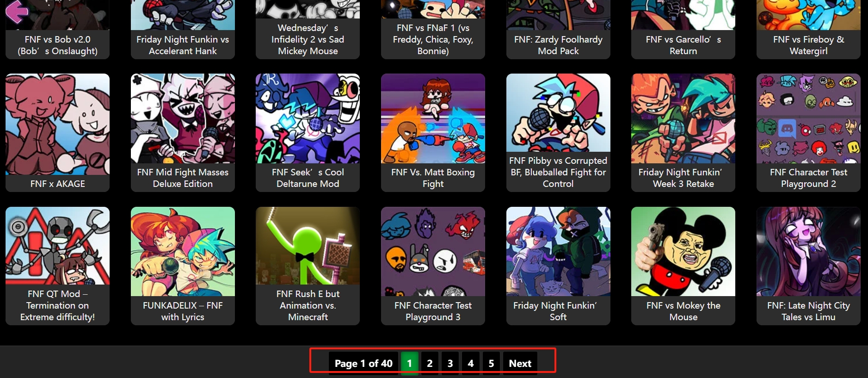Open the FNF x AKAGE game thumbnail
The height and width of the screenshot is (378, 868).
point(57,124)
